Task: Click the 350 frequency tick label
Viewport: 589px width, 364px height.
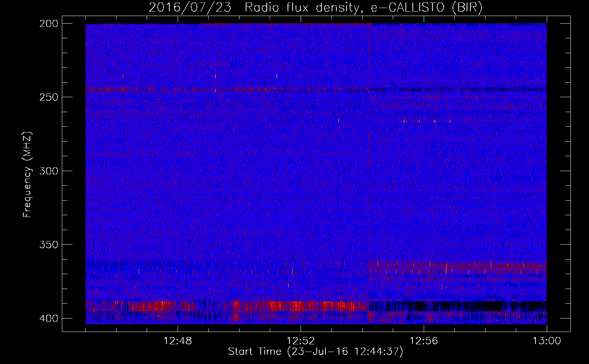Action: (48, 245)
